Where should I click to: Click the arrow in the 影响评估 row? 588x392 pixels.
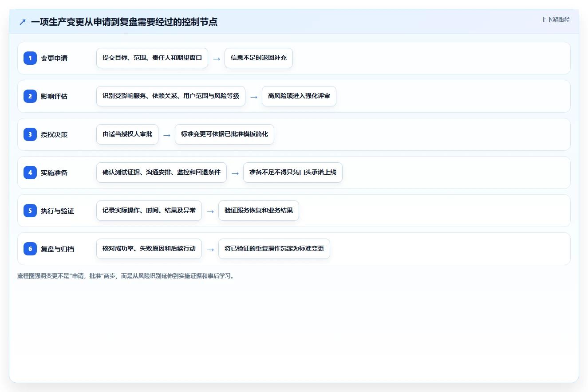tap(254, 97)
